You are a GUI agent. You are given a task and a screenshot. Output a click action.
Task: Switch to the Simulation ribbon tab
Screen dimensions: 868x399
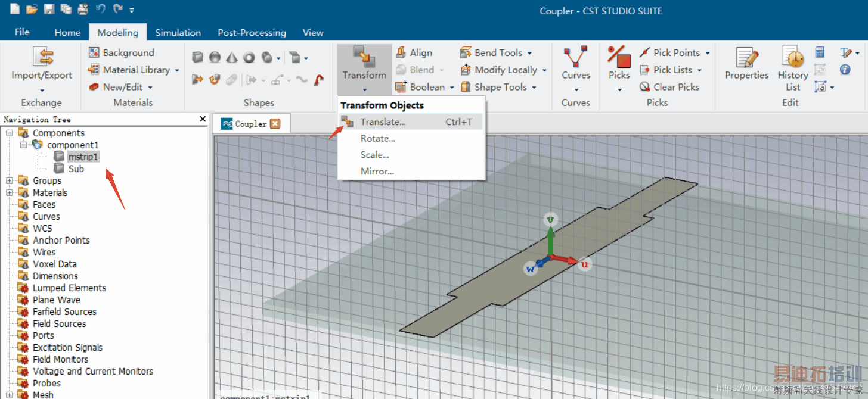tap(178, 33)
